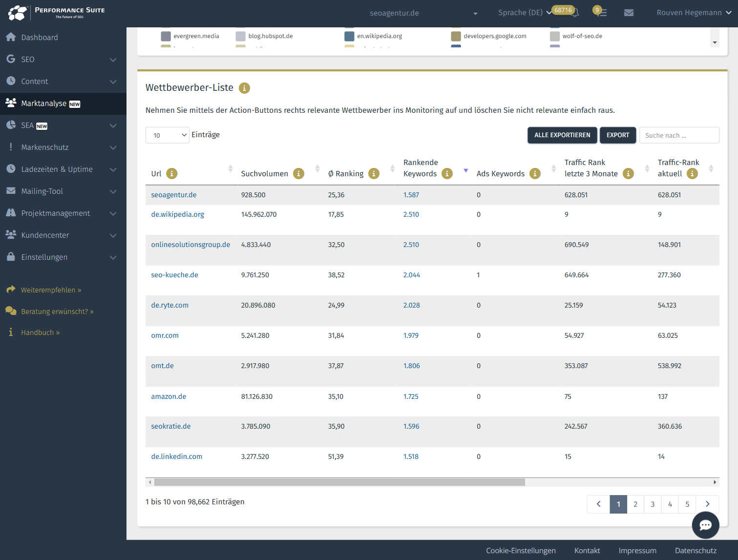The image size is (738, 560).
Task: Open the Sprache (DE) language dropdown
Action: [x=525, y=13]
